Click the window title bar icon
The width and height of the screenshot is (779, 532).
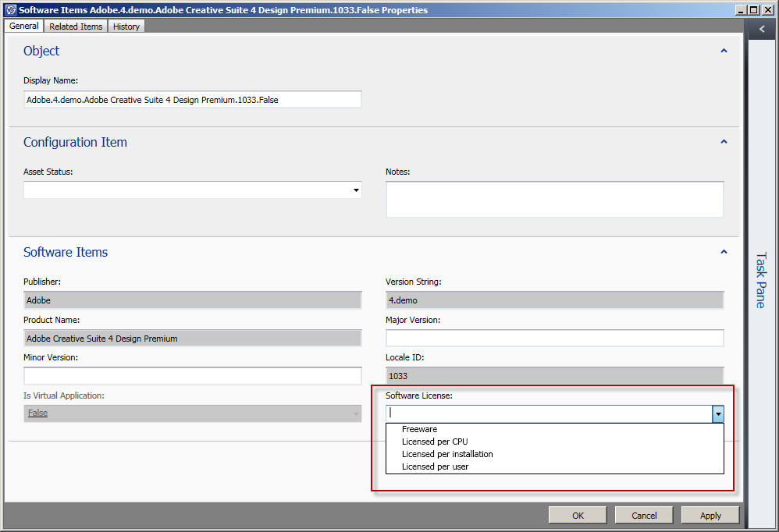point(10,10)
